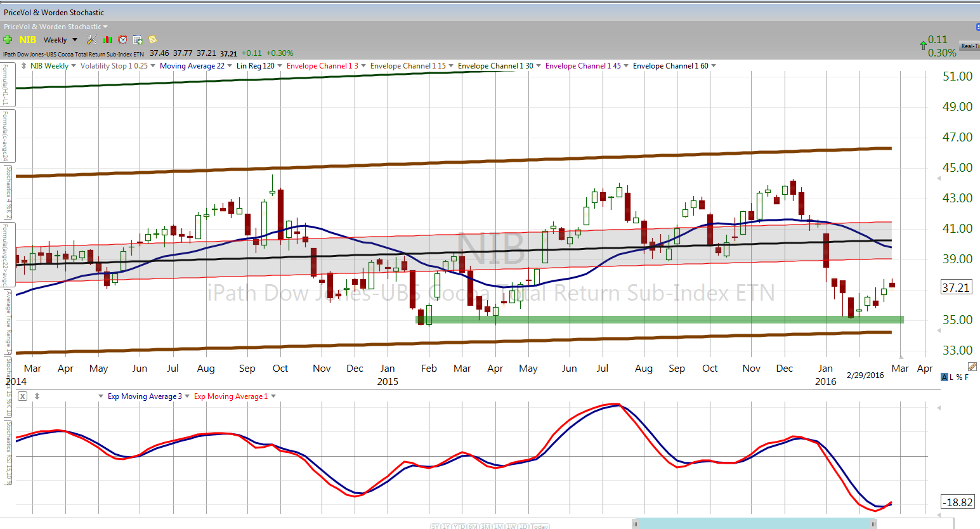Expand the Lin Reg 120 indicator menu
The image size is (980, 529).
pyautogui.click(x=280, y=66)
